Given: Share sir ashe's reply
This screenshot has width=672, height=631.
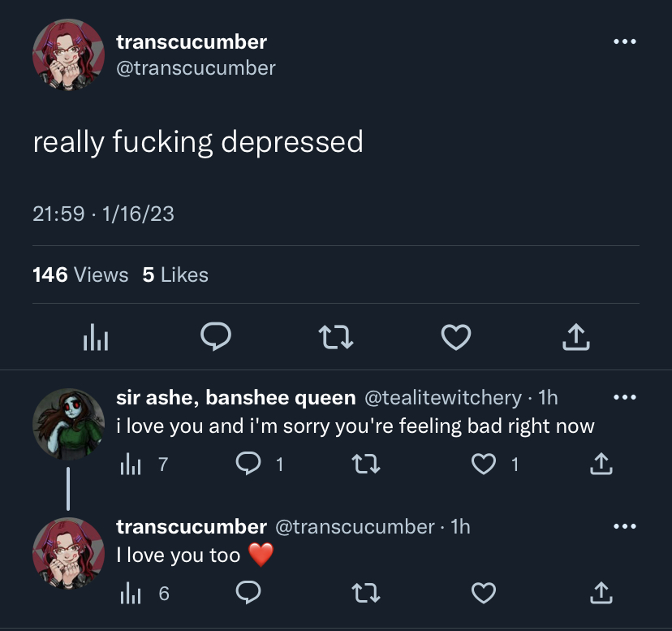Looking at the screenshot, I should pyautogui.click(x=601, y=465).
